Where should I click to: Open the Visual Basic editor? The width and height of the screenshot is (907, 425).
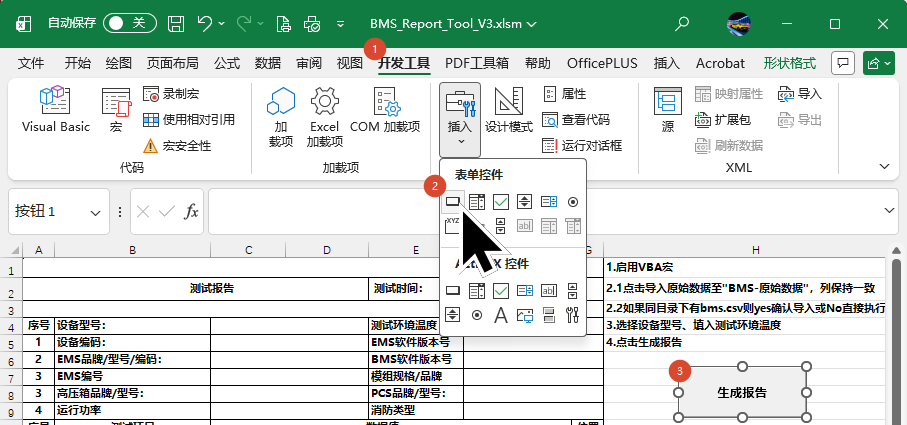click(55, 110)
